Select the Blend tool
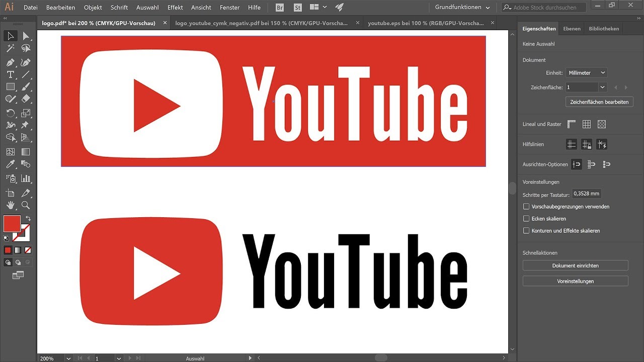The width and height of the screenshot is (644, 362). (x=26, y=164)
